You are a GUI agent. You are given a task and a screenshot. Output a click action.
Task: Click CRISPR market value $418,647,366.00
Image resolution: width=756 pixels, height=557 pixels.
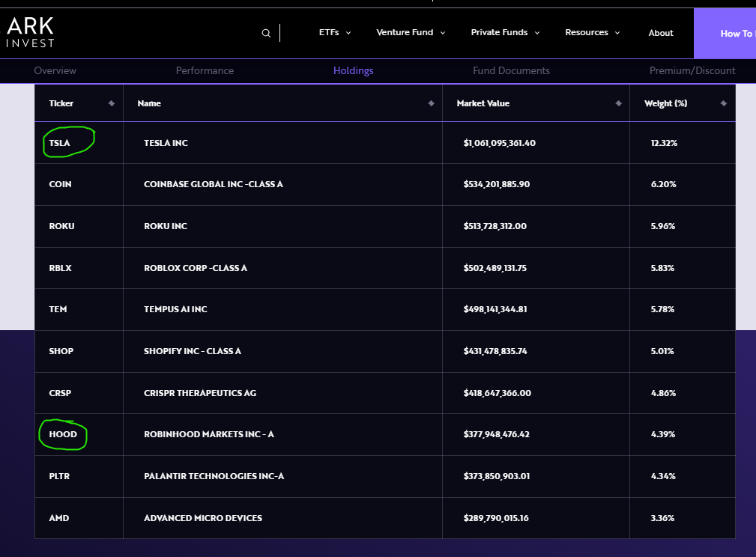(x=497, y=393)
